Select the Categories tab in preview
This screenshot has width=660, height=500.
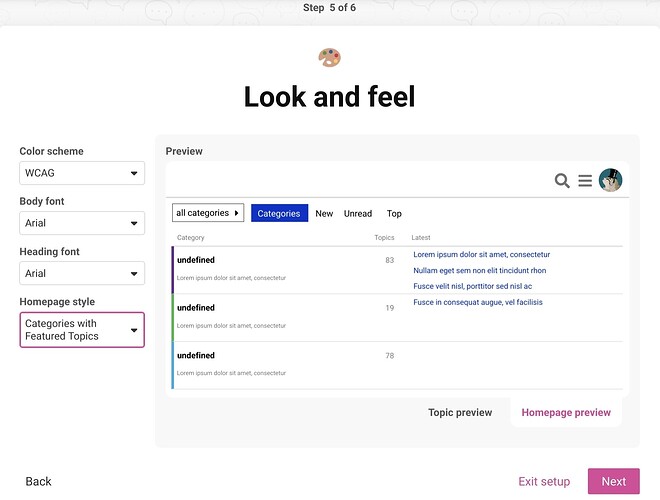[279, 213]
